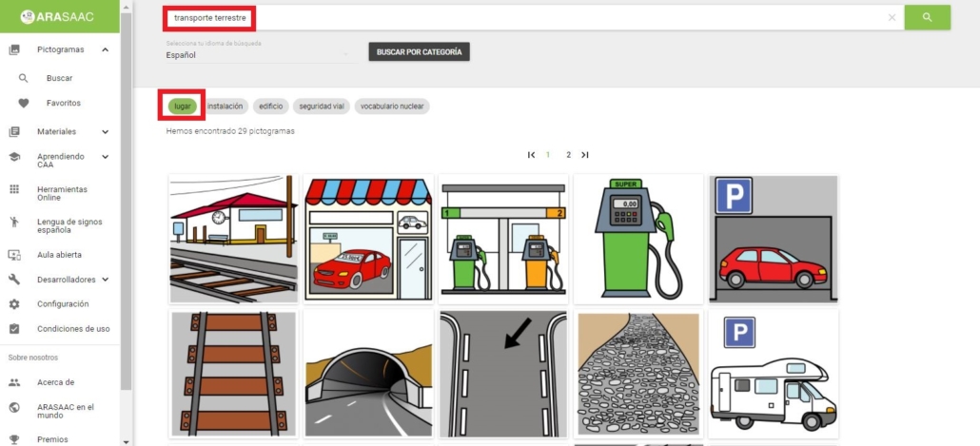This screenshot has height=446, width=980.
Task: Open the red car parking garage pictogram
Action: pyautogui.click(x=774, y=240)
